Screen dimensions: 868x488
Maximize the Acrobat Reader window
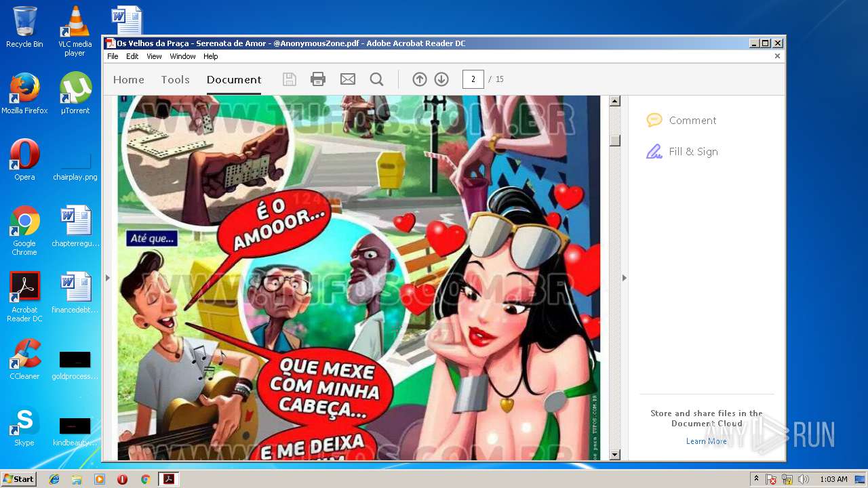[765, 43]
